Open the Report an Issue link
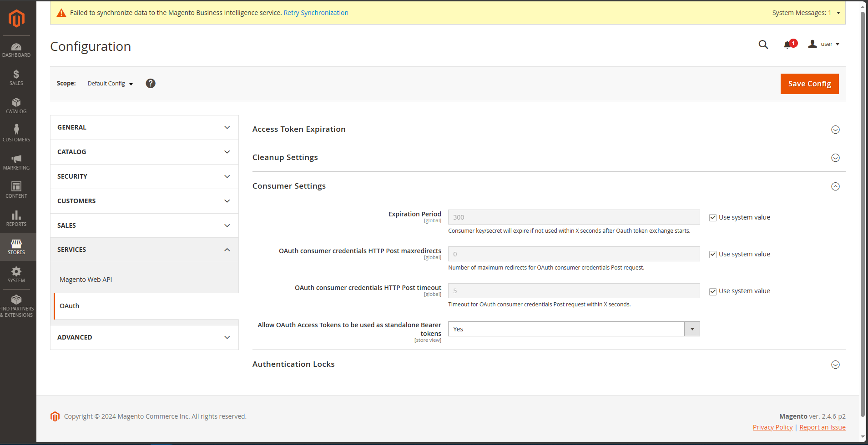 [823, 427]
